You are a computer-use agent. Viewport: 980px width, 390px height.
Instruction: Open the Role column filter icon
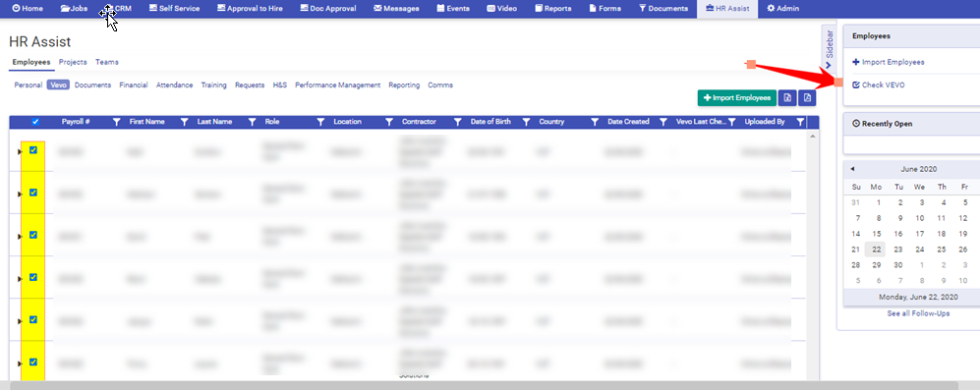pyautogui.click(x=320, y=122)
